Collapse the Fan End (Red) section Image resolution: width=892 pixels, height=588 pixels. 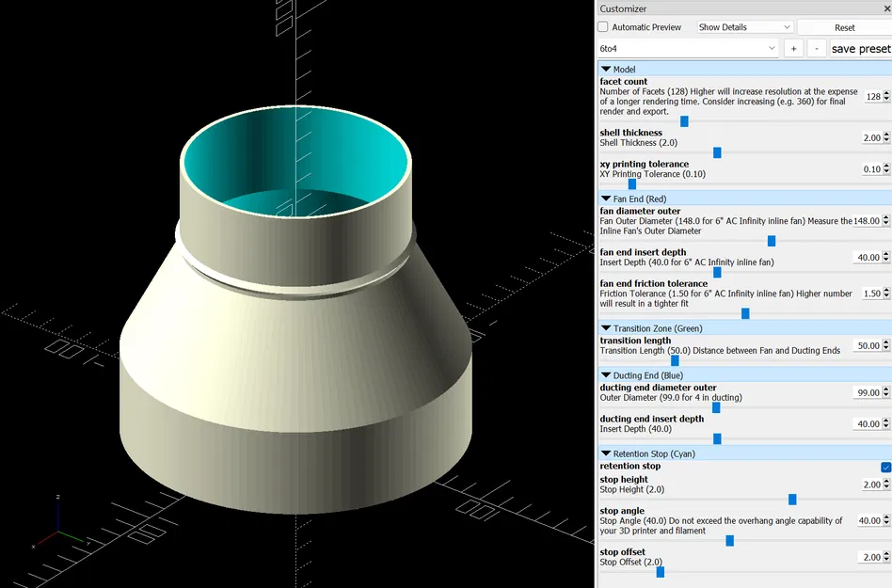(607, 199)
